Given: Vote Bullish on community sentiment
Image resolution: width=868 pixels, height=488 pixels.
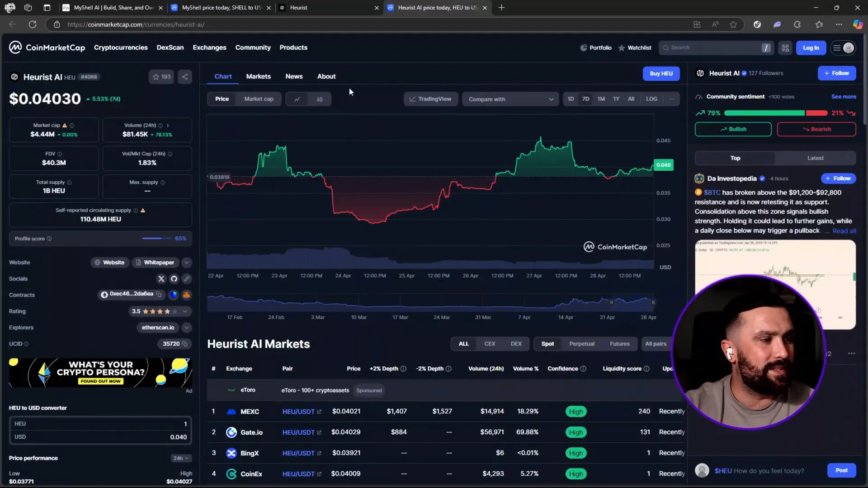Looking at the screenshot, I should [x=733, y=129].
